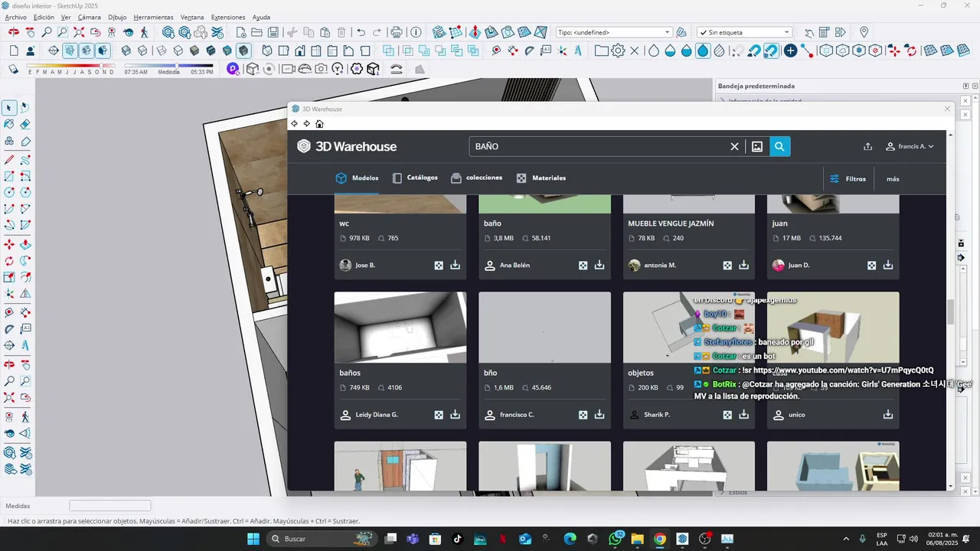Screen dimensions: 980x551
Task: Select the Select arrow tool in left toolbar
Action: 9,108
